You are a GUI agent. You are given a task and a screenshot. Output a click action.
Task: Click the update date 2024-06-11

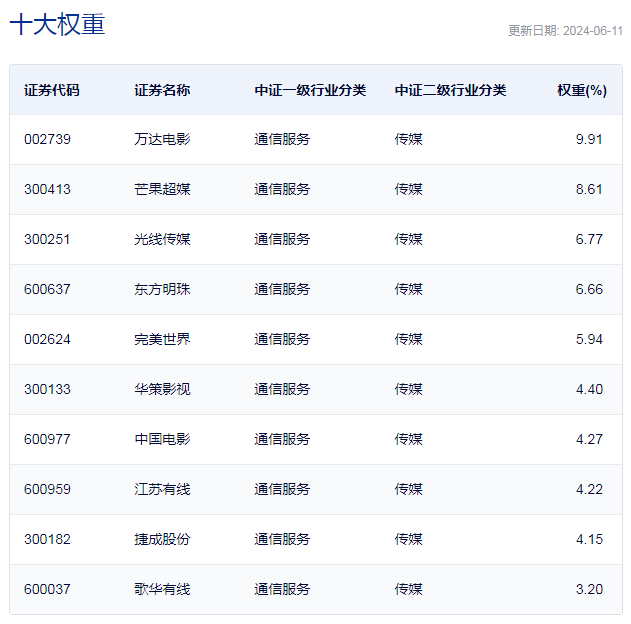point(593,31)
